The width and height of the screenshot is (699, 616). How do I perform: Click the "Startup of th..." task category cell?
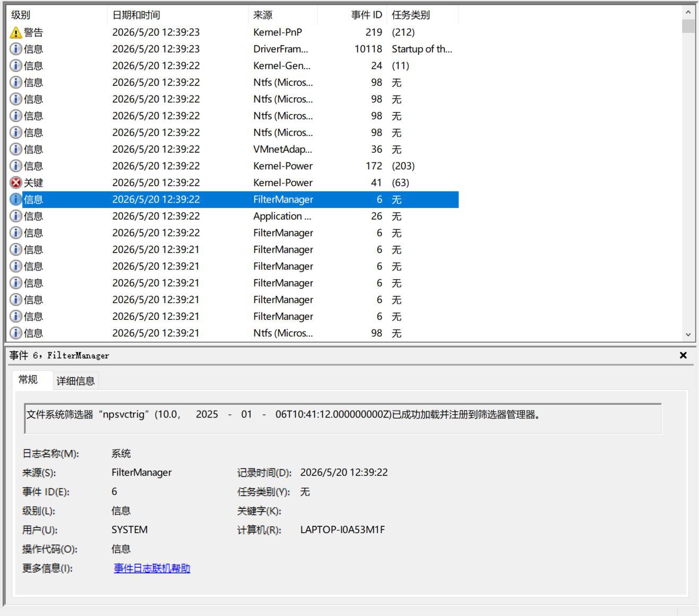point(422,49)
